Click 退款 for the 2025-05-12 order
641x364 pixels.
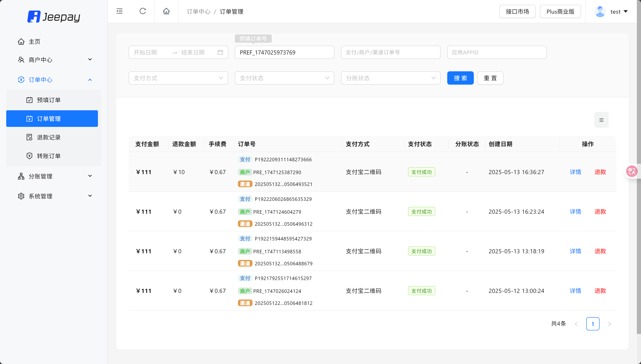[600, 291]
